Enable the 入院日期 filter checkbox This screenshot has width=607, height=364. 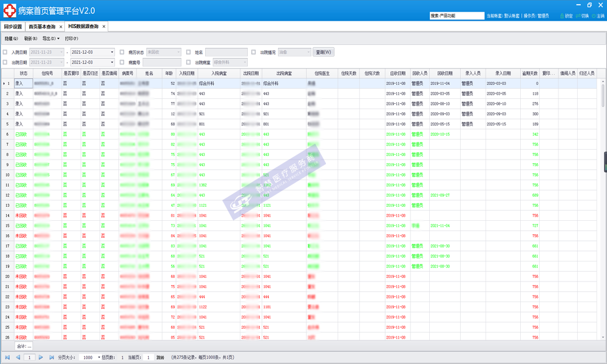click(5, 52)
